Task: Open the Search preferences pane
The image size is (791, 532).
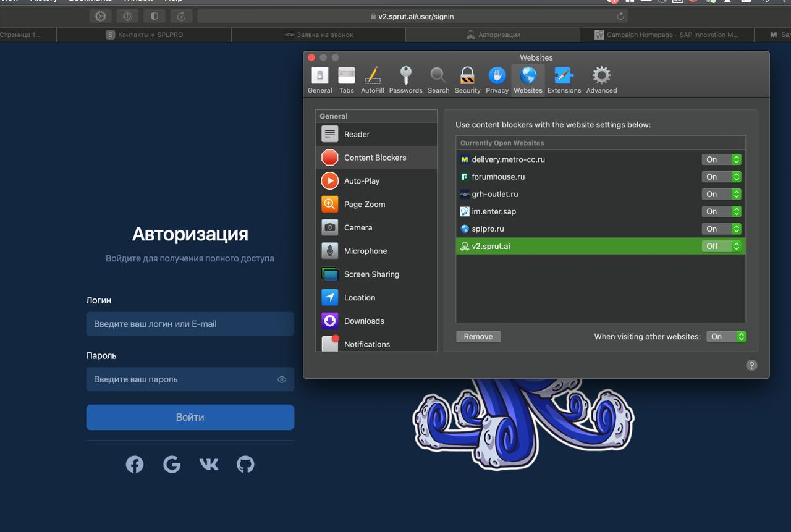Action: (438, 80)
